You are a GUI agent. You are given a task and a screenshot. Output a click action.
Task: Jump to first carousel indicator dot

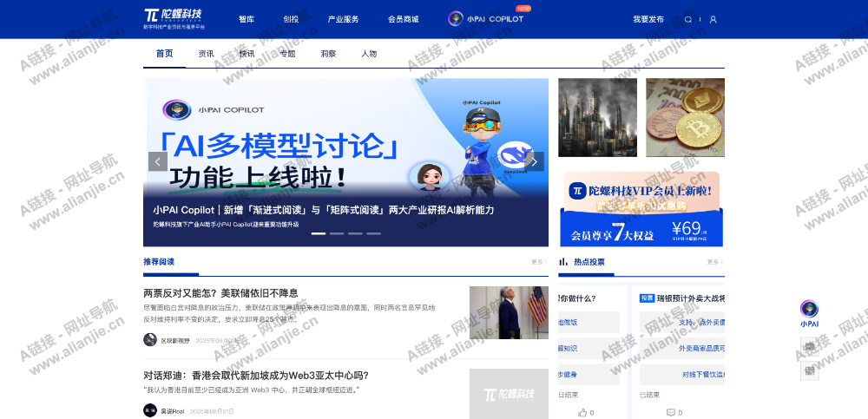coord(319,233)
